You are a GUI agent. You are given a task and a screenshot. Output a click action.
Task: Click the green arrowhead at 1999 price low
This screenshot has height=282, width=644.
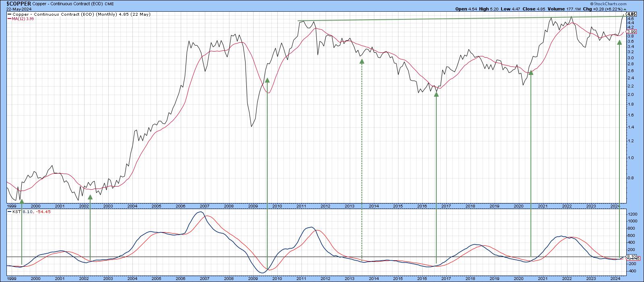[22, 200]
